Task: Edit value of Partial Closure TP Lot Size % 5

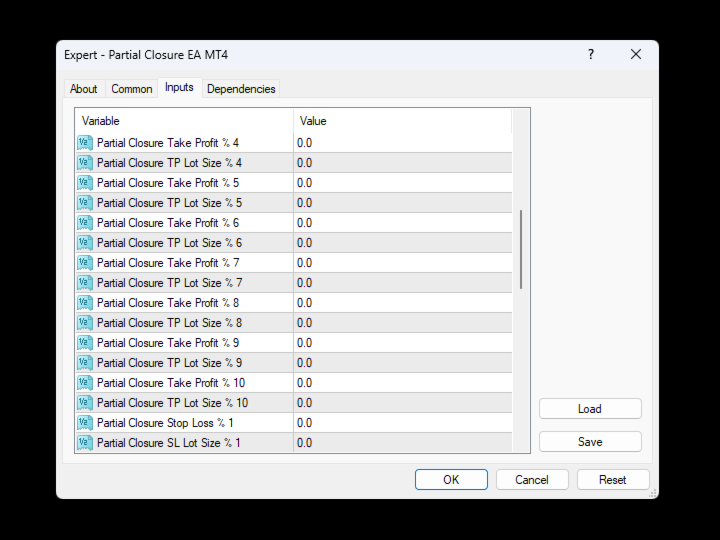Action: point(403,203)
